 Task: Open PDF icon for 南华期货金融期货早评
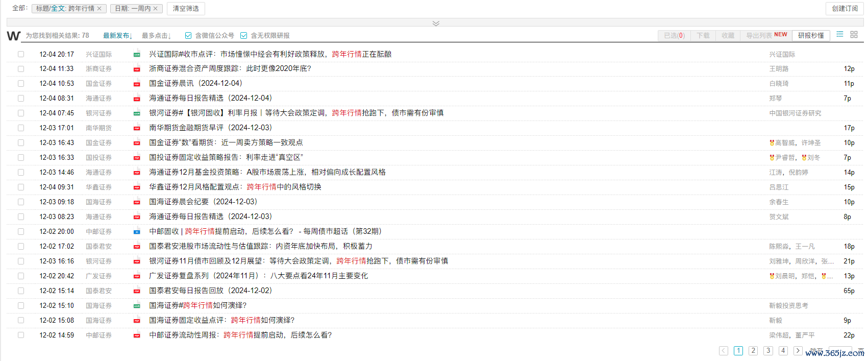point(137,129)
